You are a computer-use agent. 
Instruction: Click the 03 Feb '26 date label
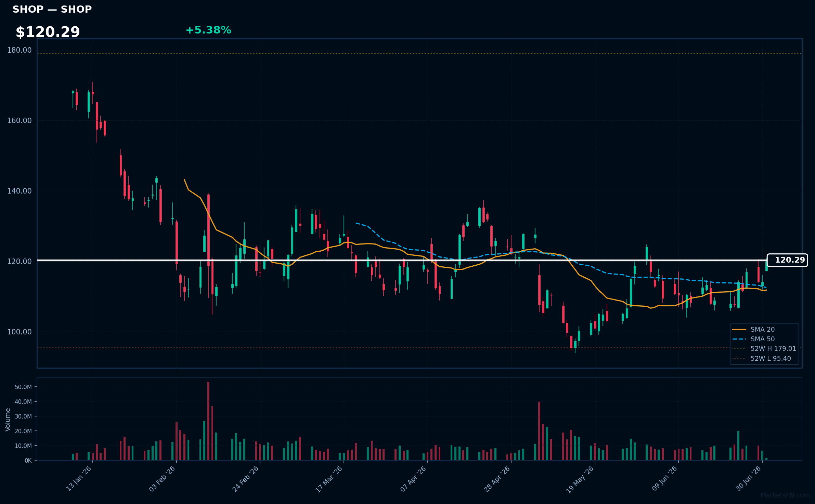click(x=163, y=479)
